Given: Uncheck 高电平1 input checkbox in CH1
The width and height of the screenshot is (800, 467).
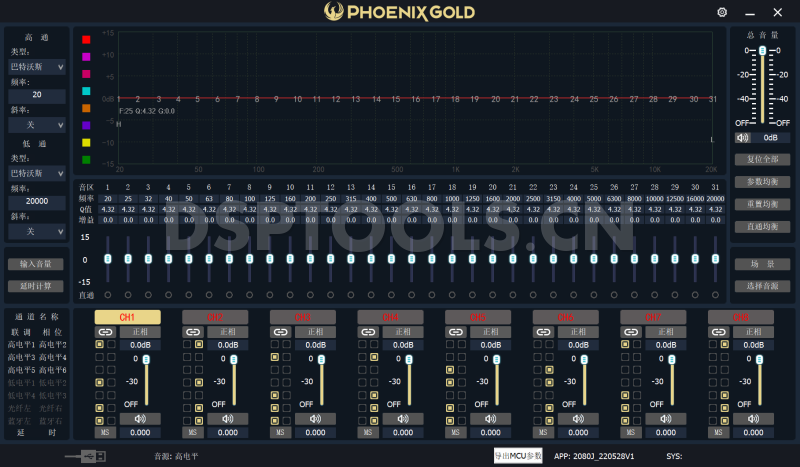Looking at the screenshot, I should coord(99,345).
